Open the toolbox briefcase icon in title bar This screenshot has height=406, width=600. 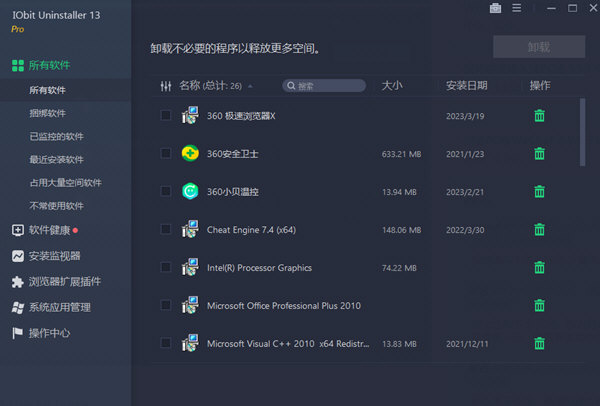tap(496, 9)
